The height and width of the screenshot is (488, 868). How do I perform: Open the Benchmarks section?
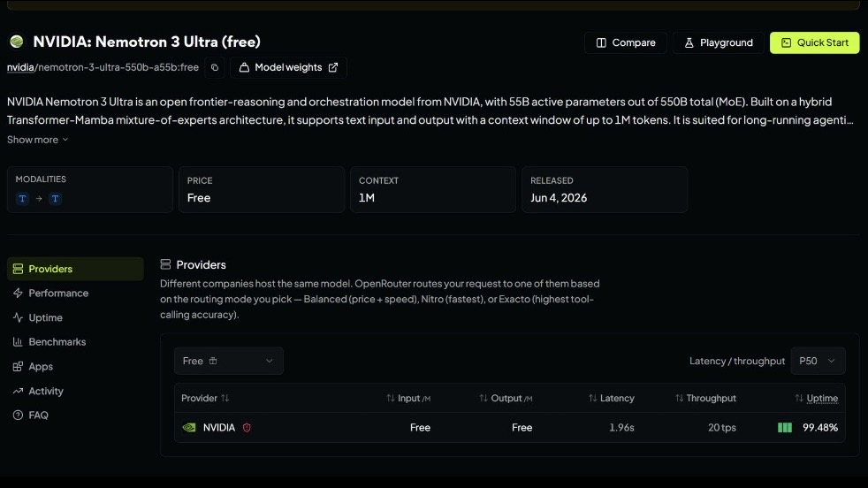75,342
